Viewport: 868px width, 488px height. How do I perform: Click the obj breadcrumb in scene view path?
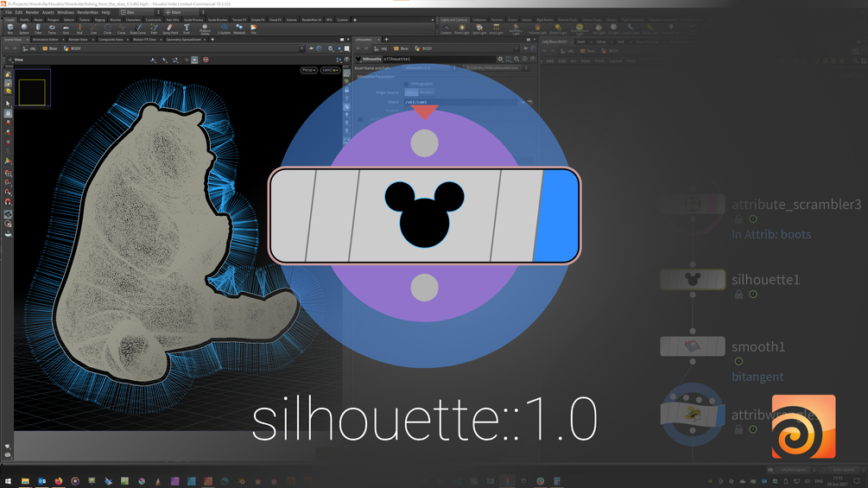[x=30, y=48]
